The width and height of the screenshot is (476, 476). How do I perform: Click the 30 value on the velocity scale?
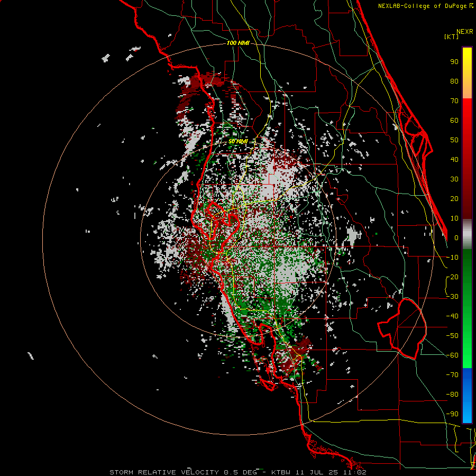click(454, 179)
